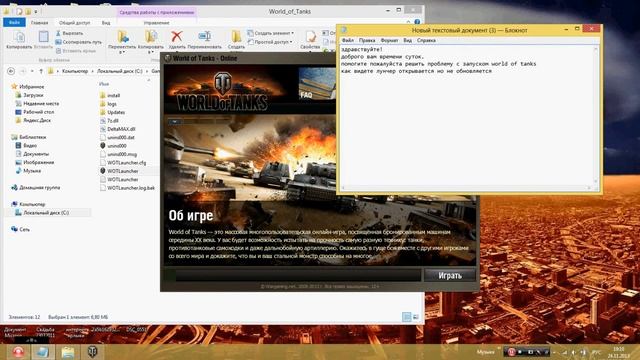This screenshot has height=360, width=640.
Task: Click the Up arrow in Explorer navigation
Action: point(41,71)
